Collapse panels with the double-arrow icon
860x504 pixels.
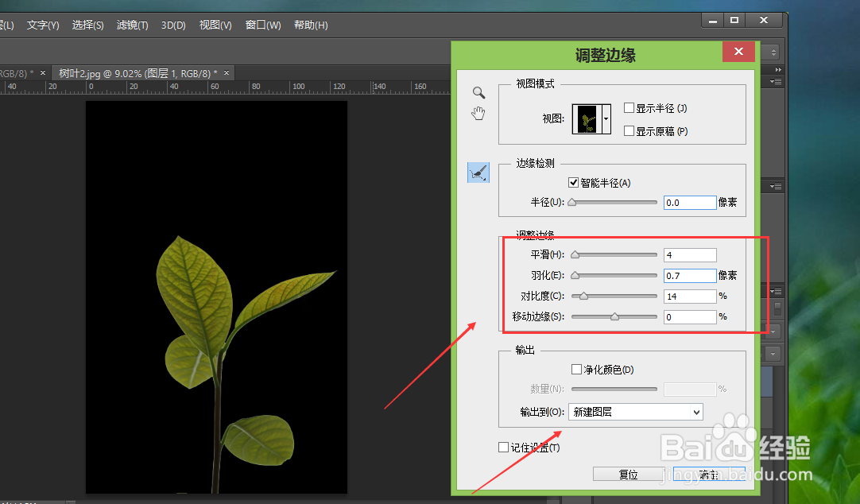click(777, 70)
